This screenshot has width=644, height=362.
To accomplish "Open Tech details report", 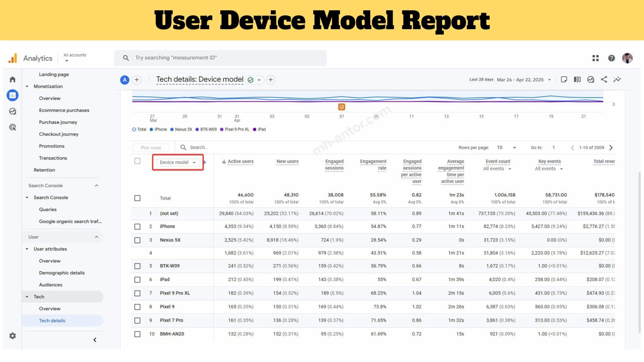I will 52,321.
